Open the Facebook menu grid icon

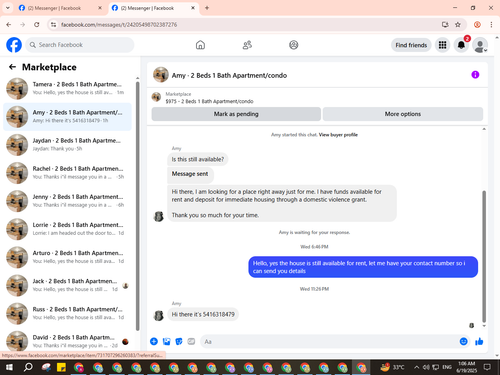[x=442, y=45]
